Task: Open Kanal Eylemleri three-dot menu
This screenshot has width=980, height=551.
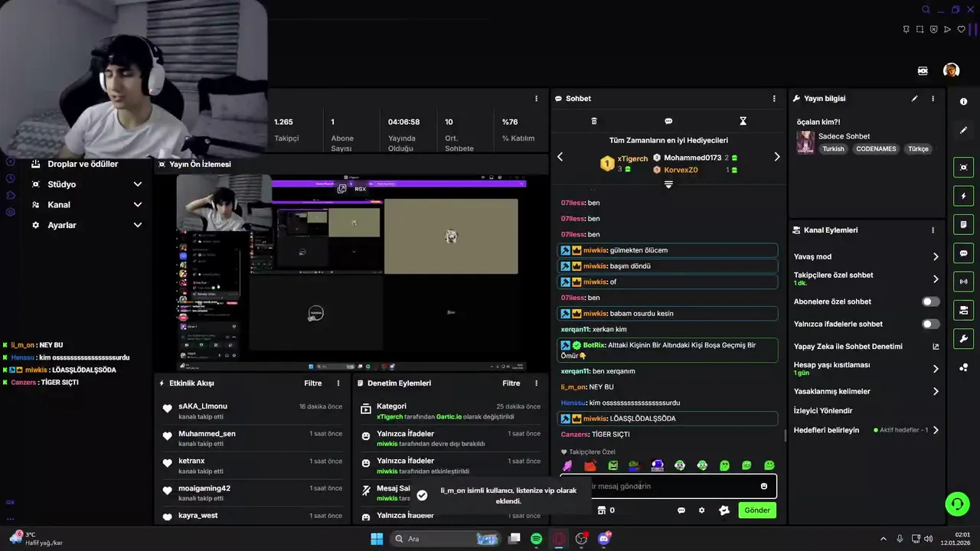Action: point(933,230)
